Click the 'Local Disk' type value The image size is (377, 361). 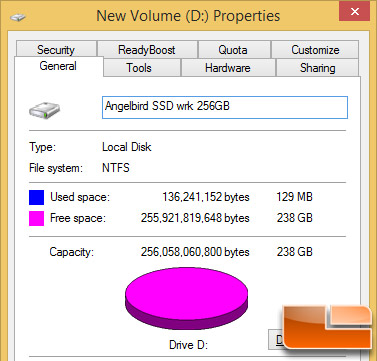pyautogui.click(x=127, y=147)
